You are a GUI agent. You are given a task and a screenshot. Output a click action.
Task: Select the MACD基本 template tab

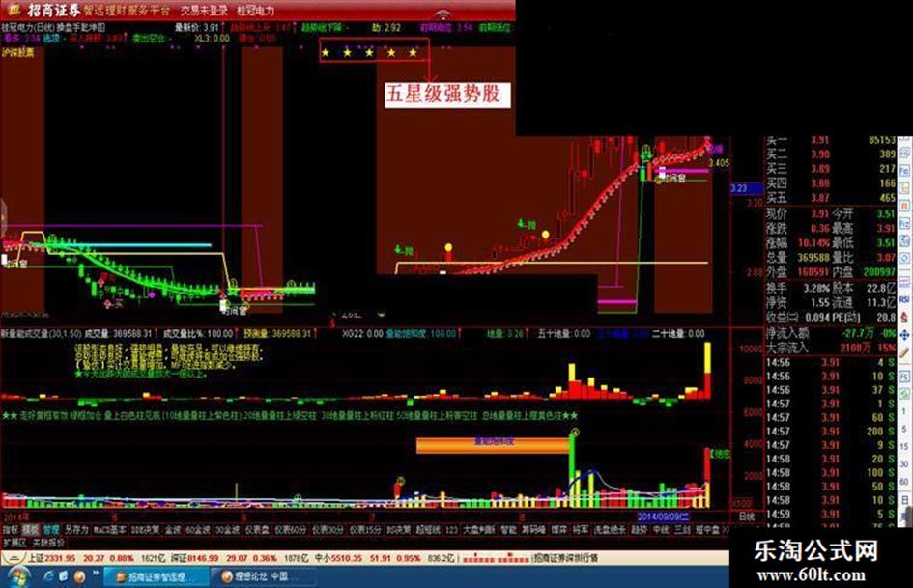click(x=109, y=530)
